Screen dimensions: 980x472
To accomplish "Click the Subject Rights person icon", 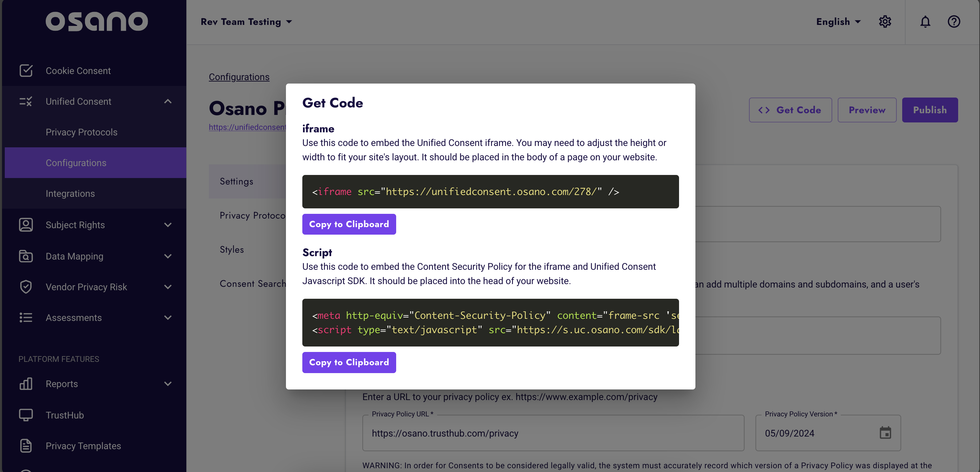I will (26, 225).
